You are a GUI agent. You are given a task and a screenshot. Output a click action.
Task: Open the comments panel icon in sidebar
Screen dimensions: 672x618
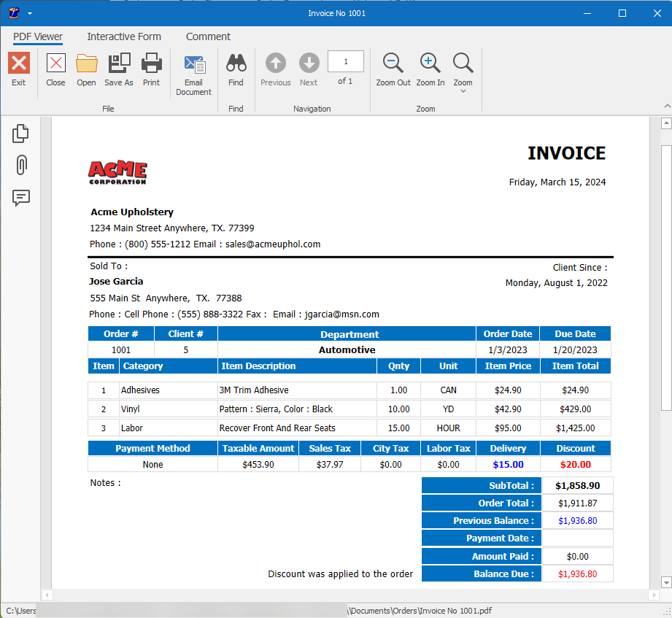[x=20, y=198]
